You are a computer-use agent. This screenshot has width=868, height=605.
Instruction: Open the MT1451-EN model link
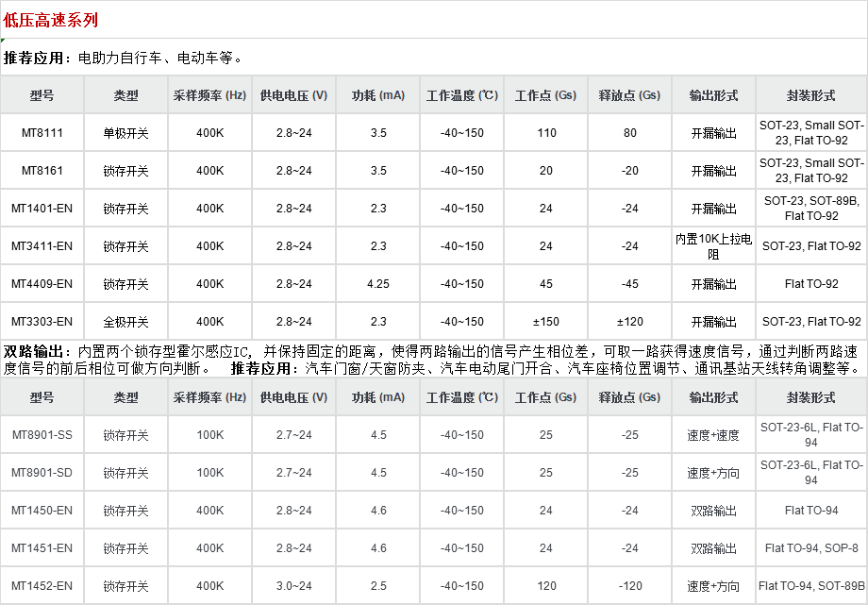tap(42, 548)
